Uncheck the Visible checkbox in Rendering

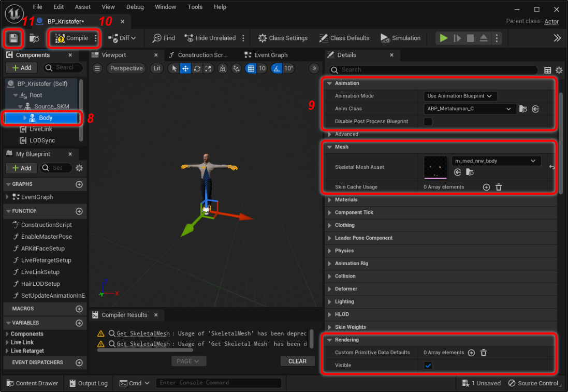pyautogui.click(x=428, y=366)
